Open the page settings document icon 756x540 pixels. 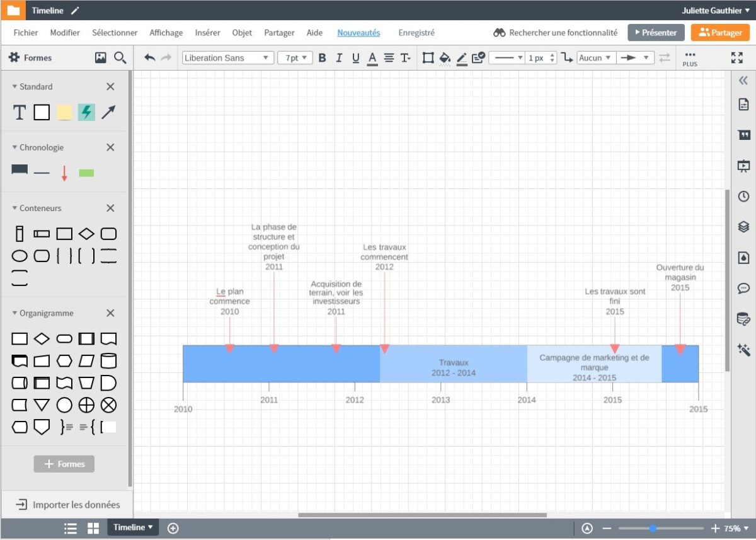(x=743, y=105)
